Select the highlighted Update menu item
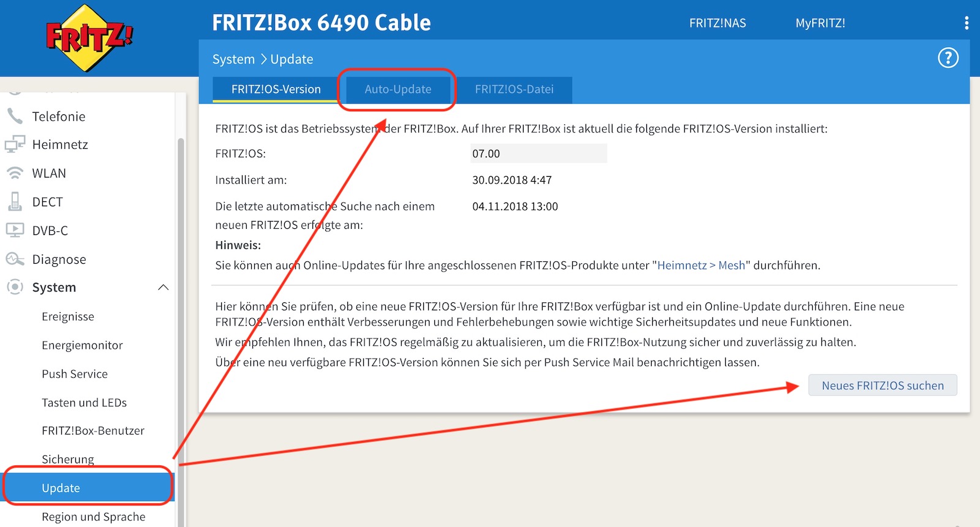 click(88, 488)
